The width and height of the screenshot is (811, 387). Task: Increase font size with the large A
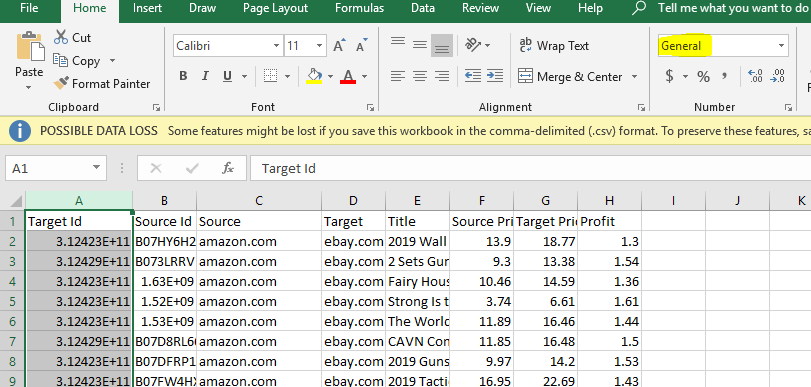(x=339, y=46)
